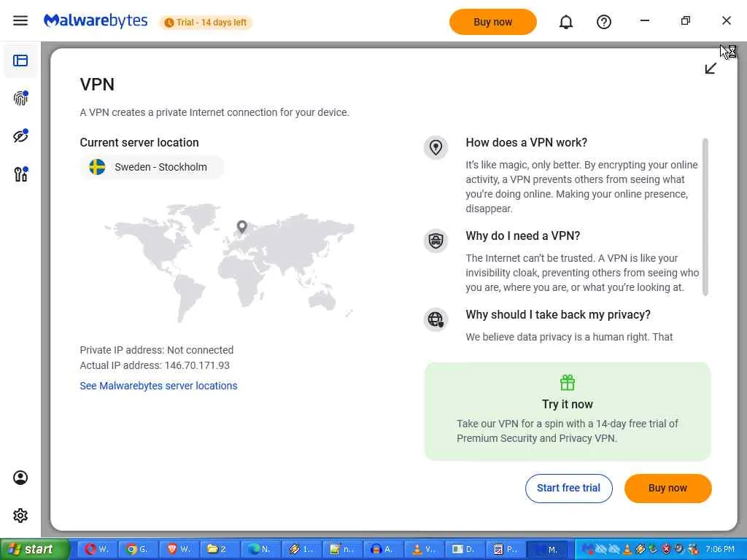Click the Trial - 14 days left badge

coord(205,23)
